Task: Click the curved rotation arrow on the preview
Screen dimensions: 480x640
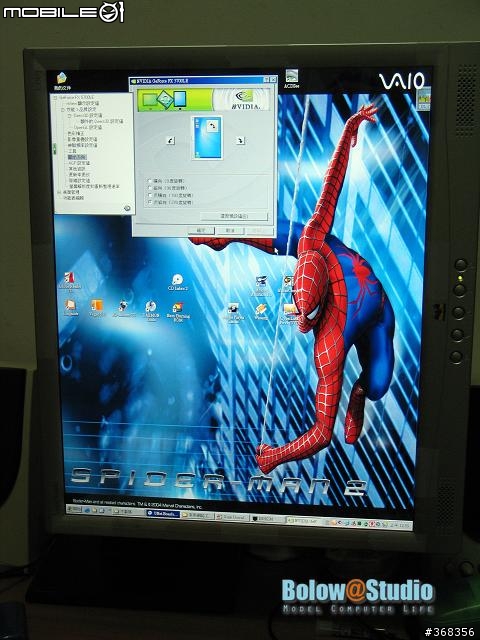Action: click(212, 126)
